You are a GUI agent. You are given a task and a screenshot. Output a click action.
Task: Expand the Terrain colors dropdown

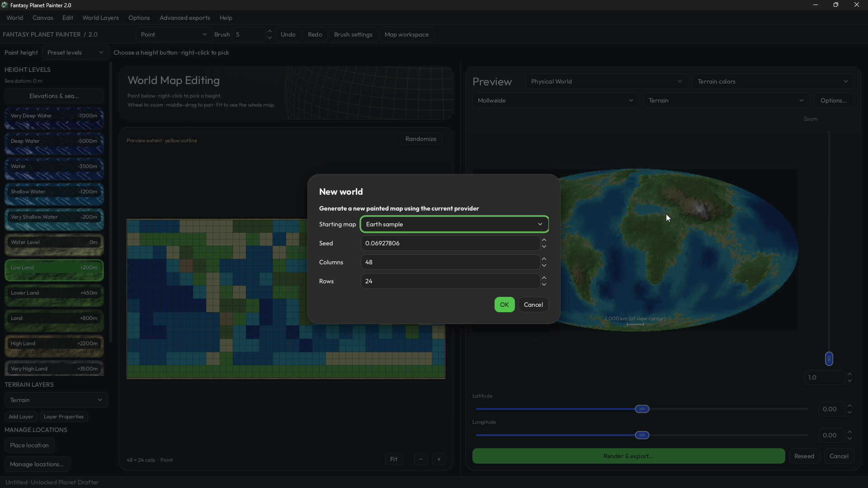773,81
